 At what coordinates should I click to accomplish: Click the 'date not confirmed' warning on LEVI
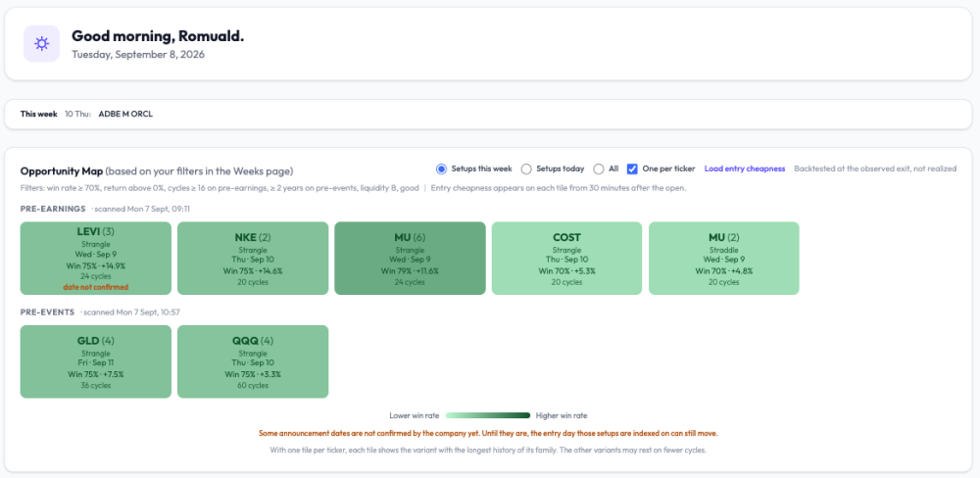tap(96, 287)
